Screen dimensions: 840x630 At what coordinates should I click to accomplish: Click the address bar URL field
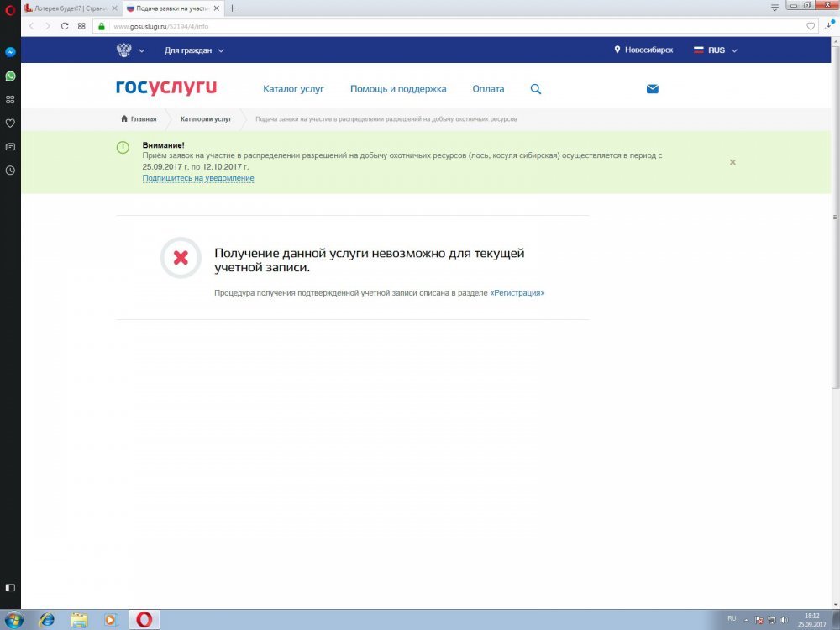(420, 26)
